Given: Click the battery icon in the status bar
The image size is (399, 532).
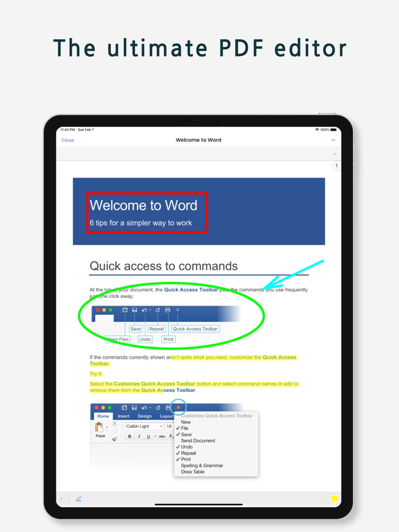Looking at the screenshot, I should point(333,130).
